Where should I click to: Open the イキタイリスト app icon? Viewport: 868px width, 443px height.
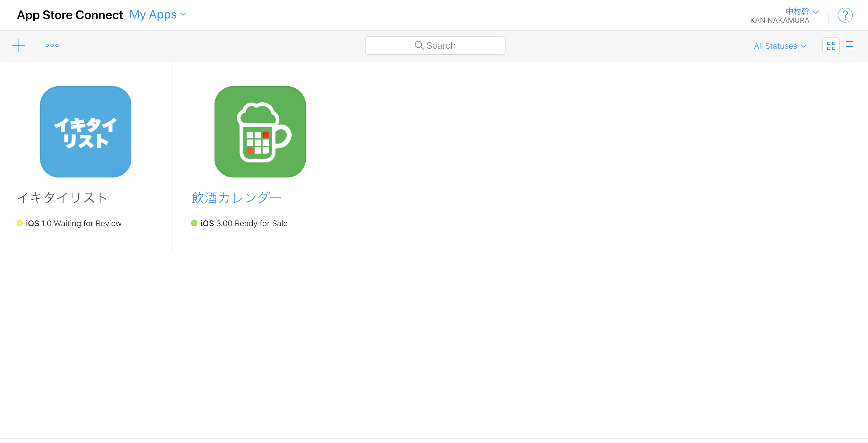point(86,132)
